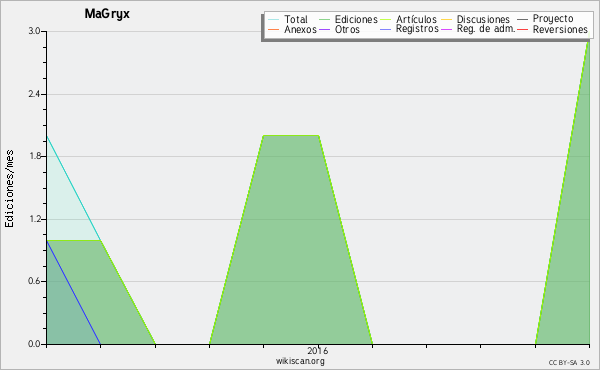
Task: Click the y-axis value '2.4'
Action: coord(34,94)
